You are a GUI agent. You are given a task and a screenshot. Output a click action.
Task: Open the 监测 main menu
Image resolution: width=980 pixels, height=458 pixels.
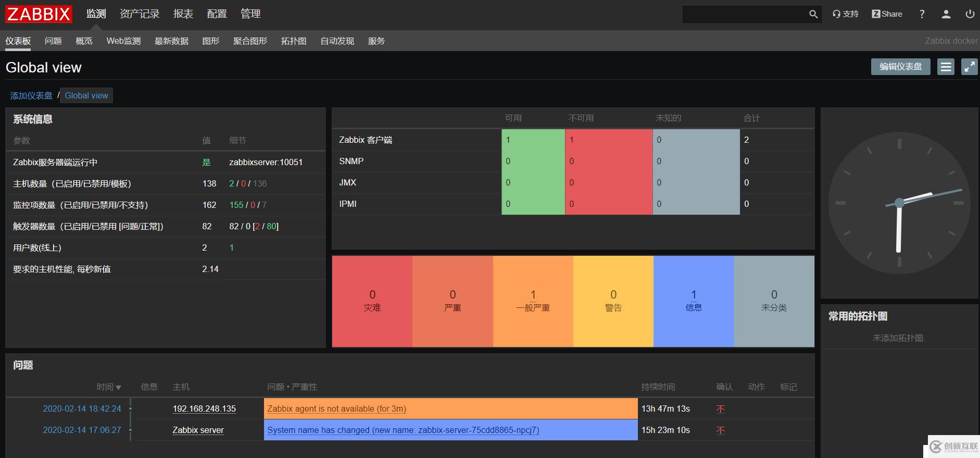coord(96,14)
